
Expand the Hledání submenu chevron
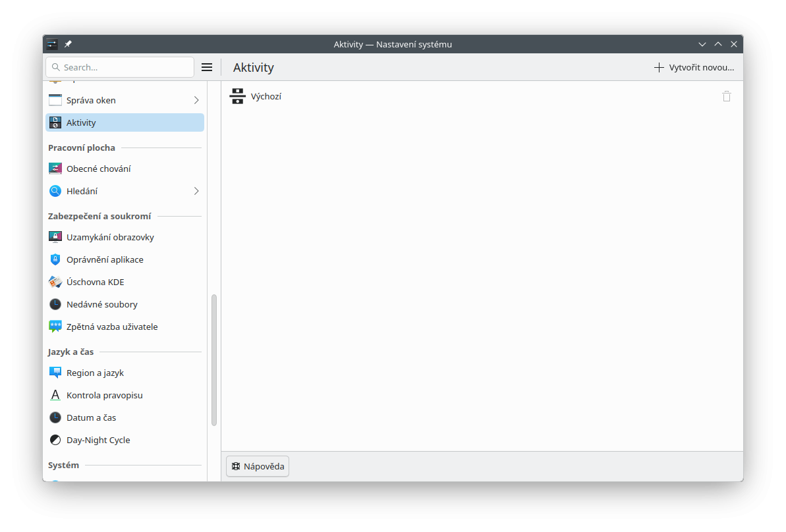(196, 191)
